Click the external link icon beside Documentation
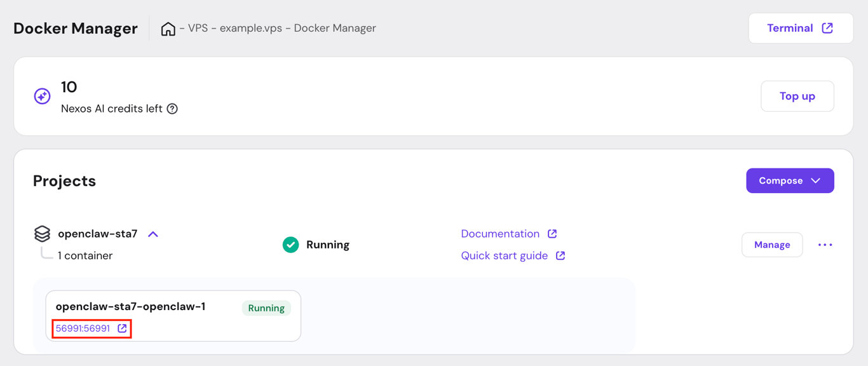 pos(552,233)
